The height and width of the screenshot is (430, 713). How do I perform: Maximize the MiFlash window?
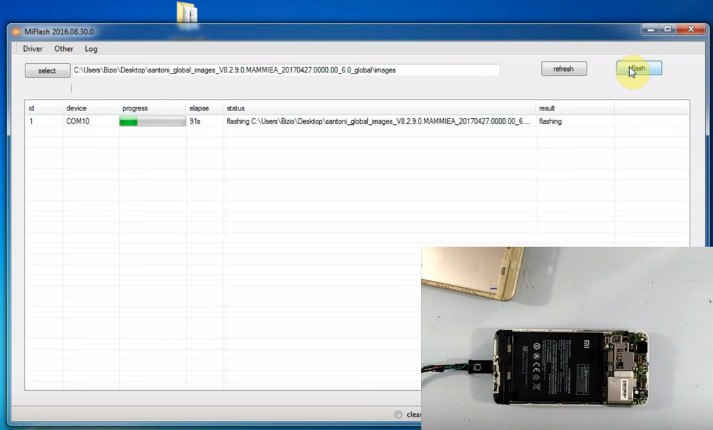[668, 29]
